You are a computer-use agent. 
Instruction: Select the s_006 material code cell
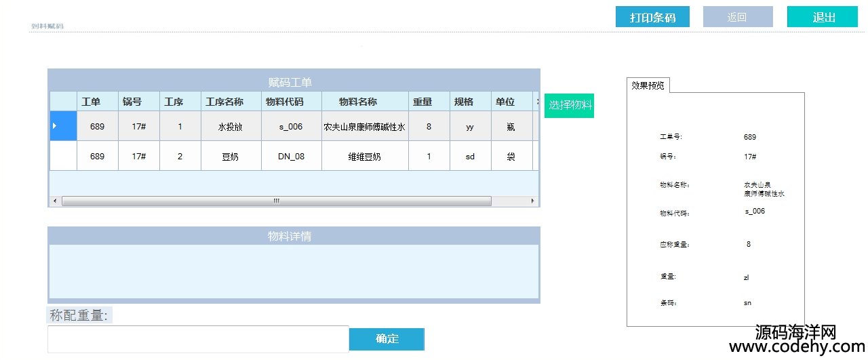tap(291, 126)
